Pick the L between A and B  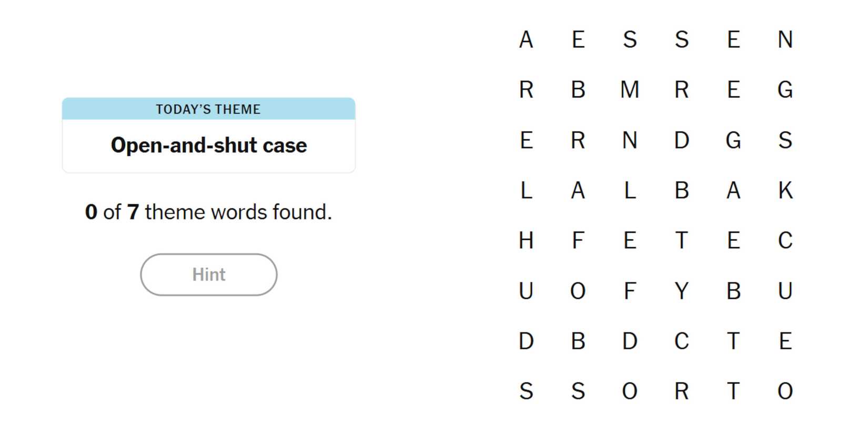pyautogui.click(x=630, y=190)
